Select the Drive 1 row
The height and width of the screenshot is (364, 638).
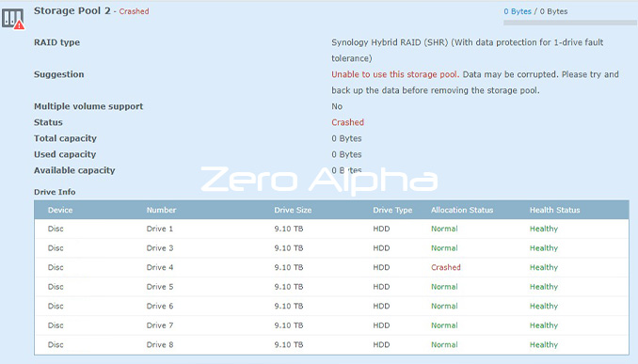[331, 229]
